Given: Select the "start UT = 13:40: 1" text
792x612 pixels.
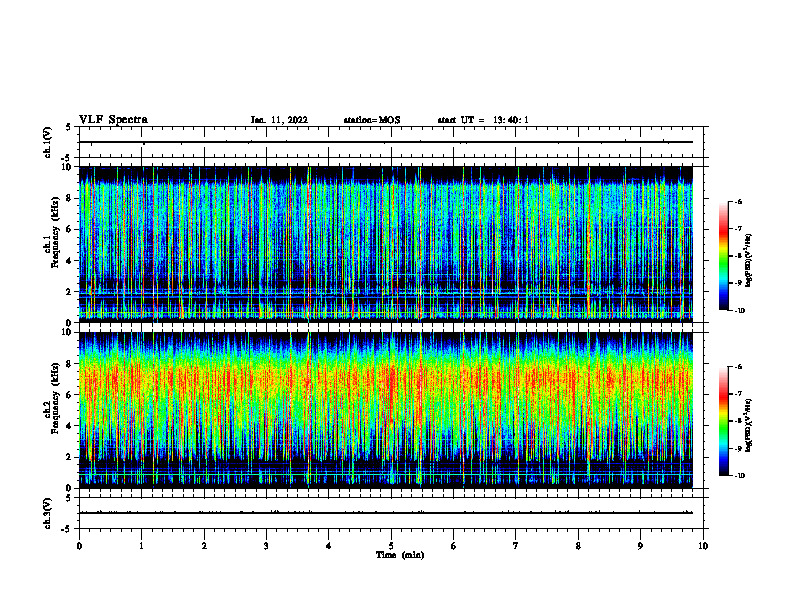Looking at the screenshot, I should (483, 120).
